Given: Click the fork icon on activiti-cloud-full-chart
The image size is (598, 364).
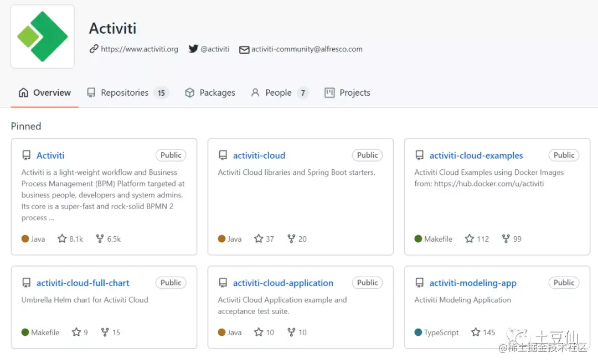Looking at the screenshot, I should coord(105,332).
